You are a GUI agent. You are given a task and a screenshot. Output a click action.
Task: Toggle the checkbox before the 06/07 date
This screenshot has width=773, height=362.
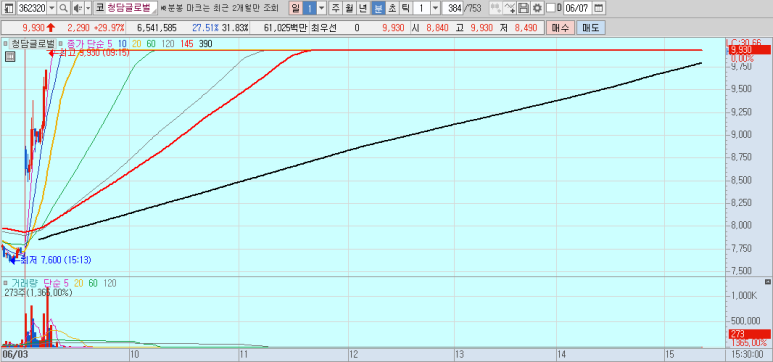point(551,8)
